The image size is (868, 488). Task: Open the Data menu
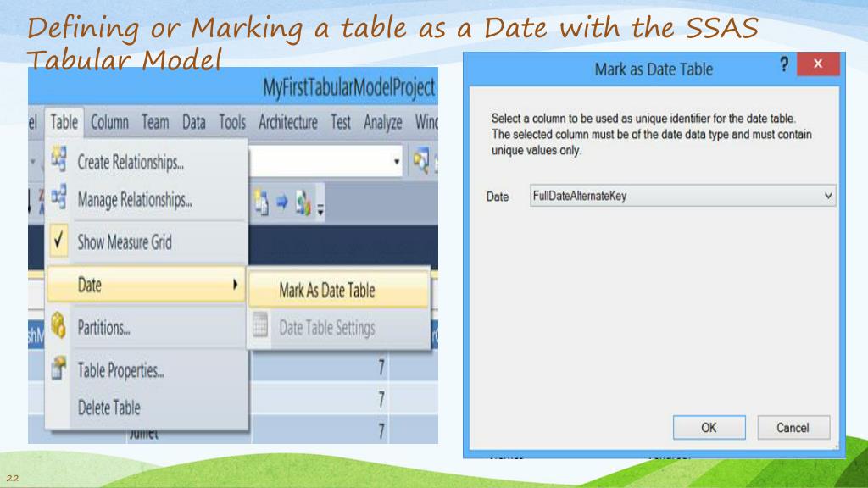[x=194, y=122]
